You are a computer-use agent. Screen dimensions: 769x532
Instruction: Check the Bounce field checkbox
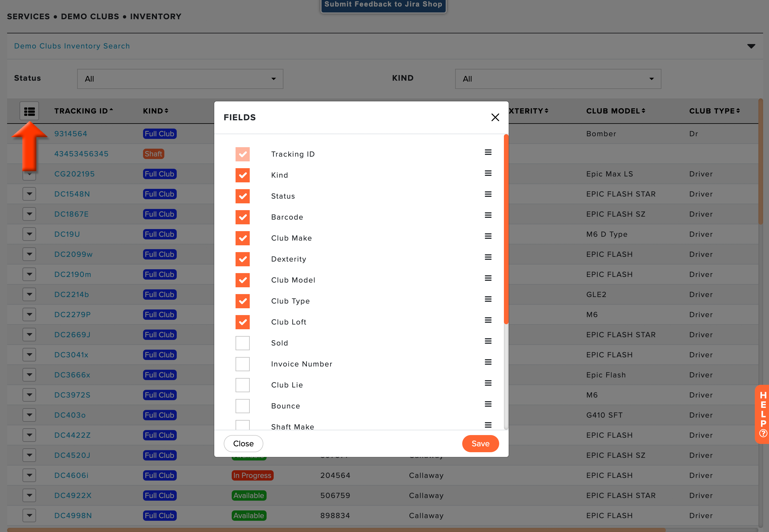point(242,406)
